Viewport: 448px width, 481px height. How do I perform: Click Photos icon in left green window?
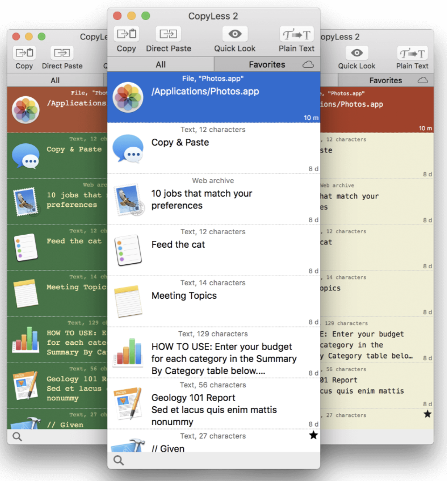pyautogui.click(x=25, y=110)
